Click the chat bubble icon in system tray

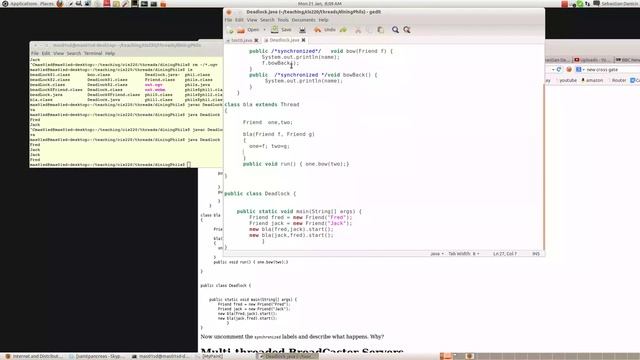(x=596, y=4)
